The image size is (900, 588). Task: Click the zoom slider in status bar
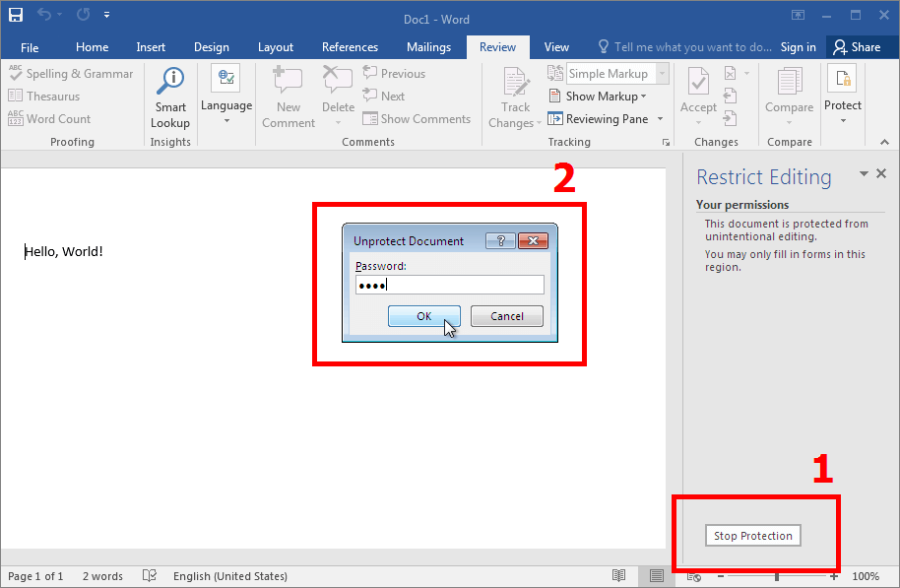[x=777, y=576]
